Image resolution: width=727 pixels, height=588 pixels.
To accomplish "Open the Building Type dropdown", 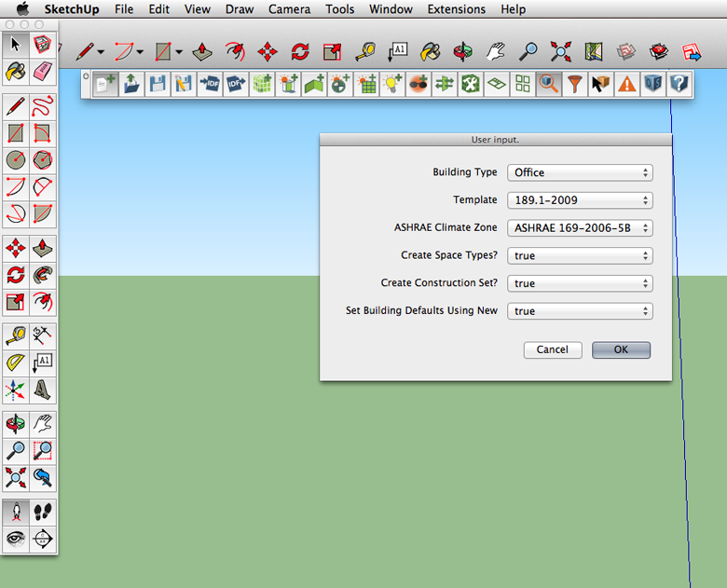I will [x=579, y=172].
